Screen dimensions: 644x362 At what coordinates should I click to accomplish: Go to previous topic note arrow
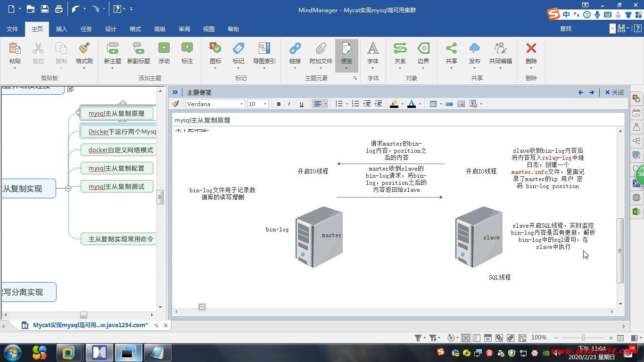581,92
